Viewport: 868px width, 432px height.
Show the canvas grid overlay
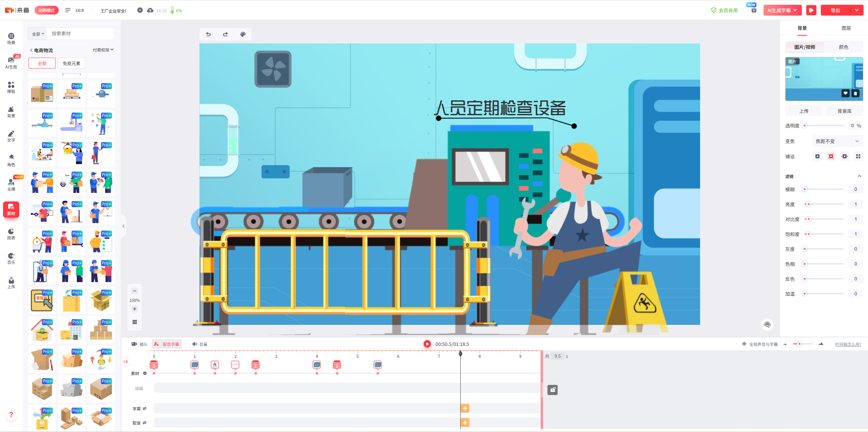[x=135, y=322]
